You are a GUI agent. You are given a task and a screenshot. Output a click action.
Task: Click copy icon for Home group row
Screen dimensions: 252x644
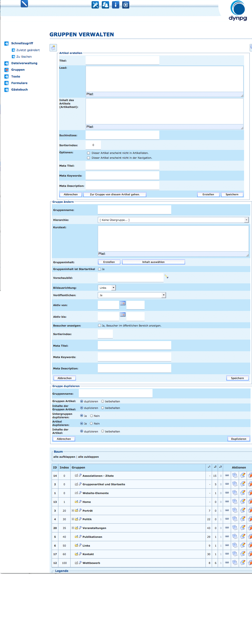[x=235, y=501]
